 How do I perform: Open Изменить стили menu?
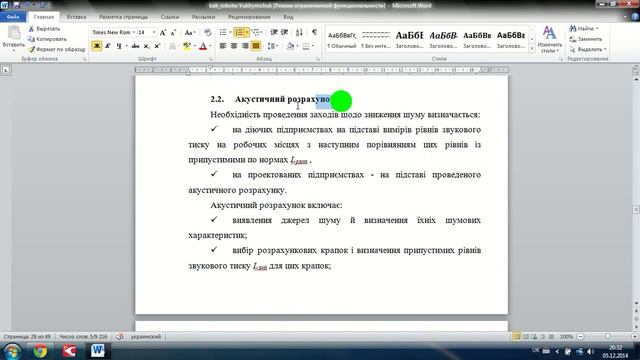pyautogui.click(x=549, y=40)
